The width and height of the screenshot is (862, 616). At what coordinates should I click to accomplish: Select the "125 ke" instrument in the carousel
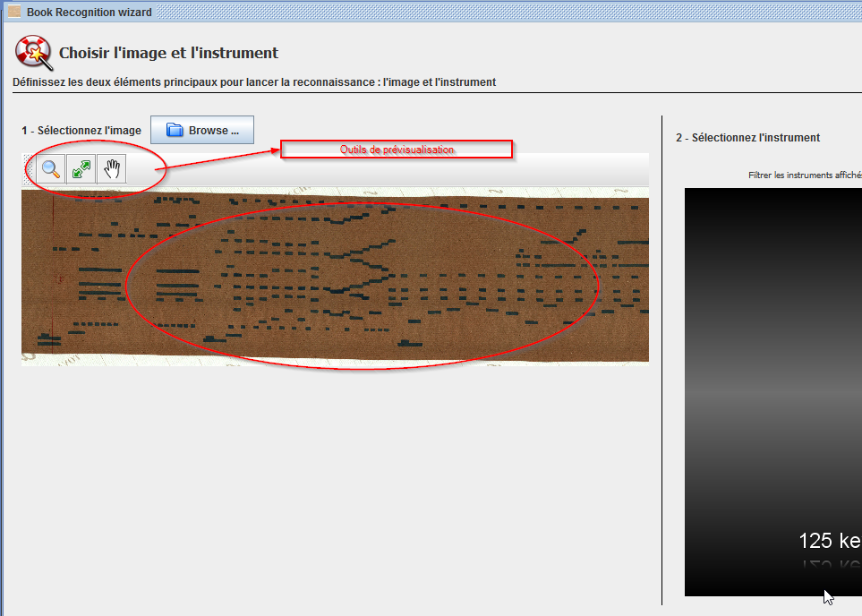click(x=829, y=541)
